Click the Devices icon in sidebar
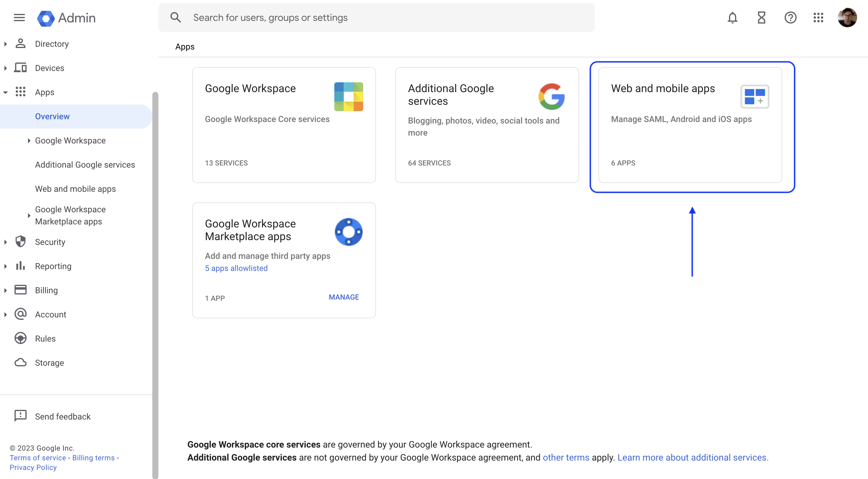This screenshot has height=479, width=868. (21, 68)
